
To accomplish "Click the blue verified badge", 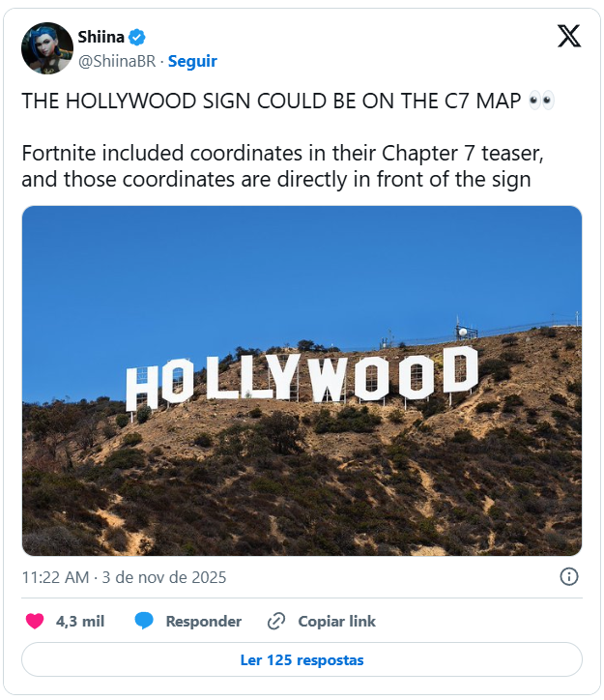I will (138, 38).
